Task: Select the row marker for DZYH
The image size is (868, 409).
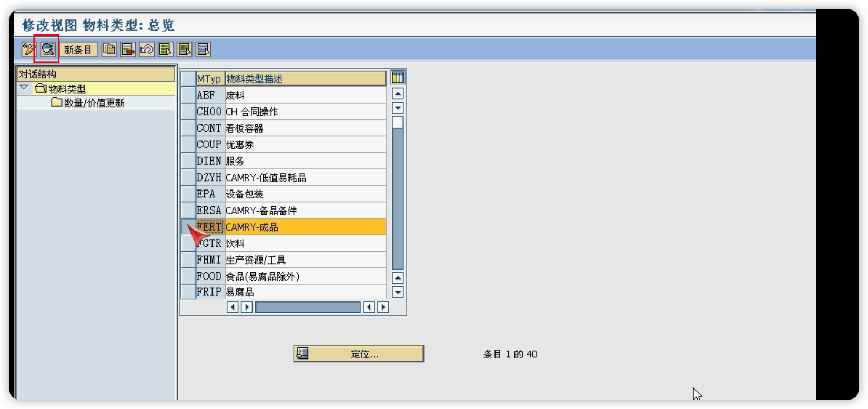Action: (x=188, y=177)
